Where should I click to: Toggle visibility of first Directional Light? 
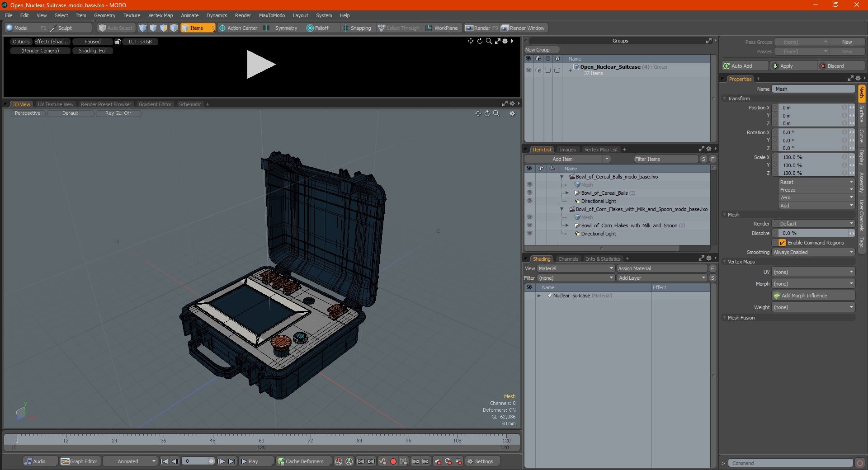point(529,201)
